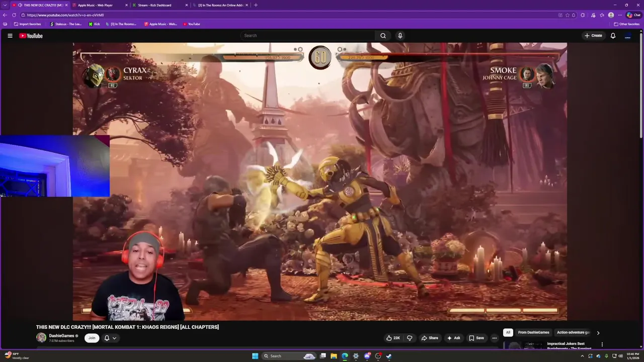Image resolution: width=644 pixels, height=362 pixels.
Task: Open Steam from the taskbar
Action: [x=389, y=356]
